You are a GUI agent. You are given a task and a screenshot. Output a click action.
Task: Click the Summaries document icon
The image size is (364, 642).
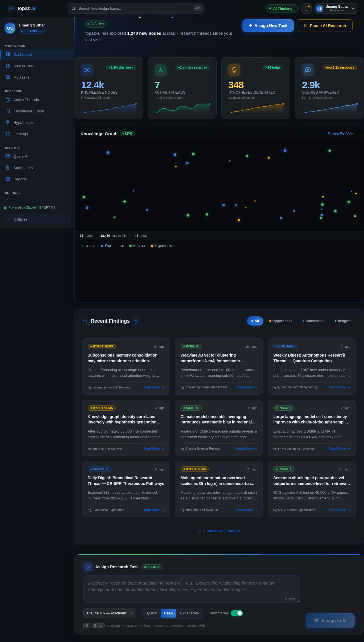[8, 168]
